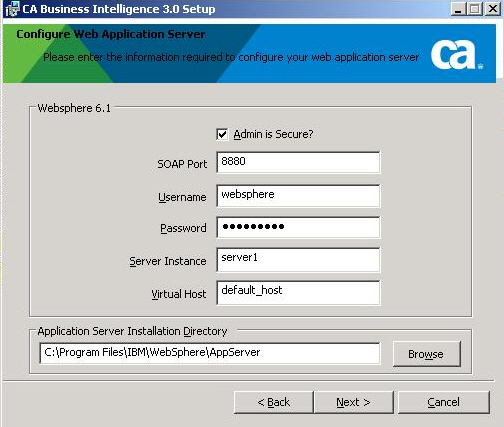The height and width of the screenshot is (427, 504).
Task: Click into the Password field
Action: (x=298, y=227)
